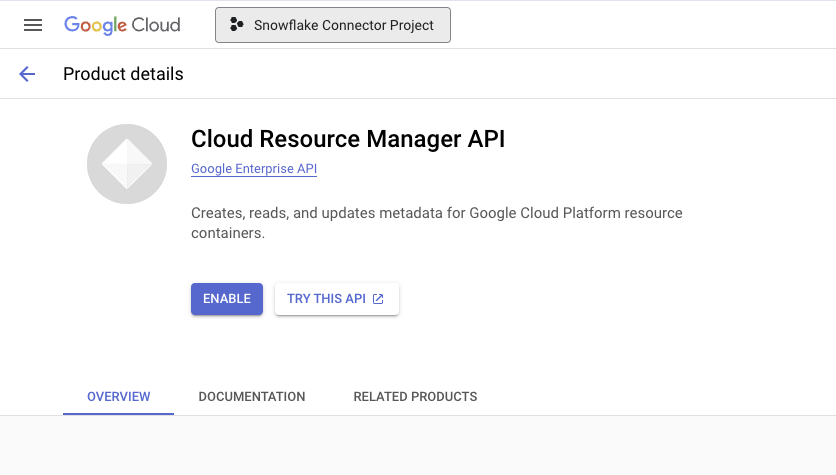Open the Google Enterprise API link

[254, 169]
